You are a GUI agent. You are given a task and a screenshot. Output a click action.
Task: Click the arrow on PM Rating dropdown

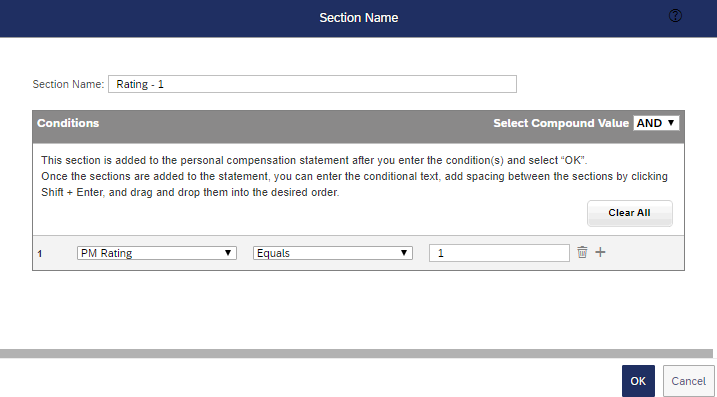tap(228, 252)
